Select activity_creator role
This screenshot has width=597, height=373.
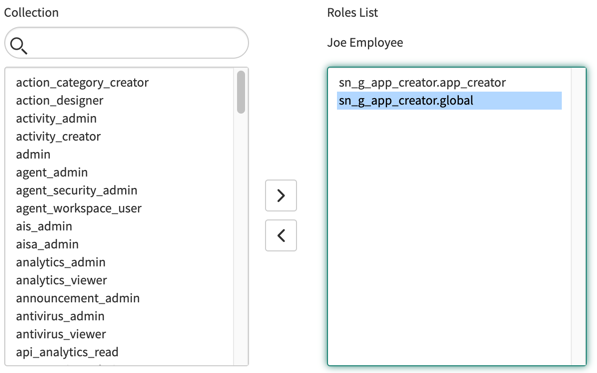(x=58, y=136)
